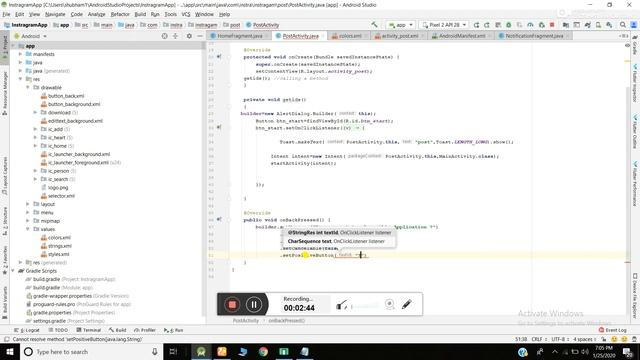The height and width of the screenshot is (360, 640).
Task: Open the Logcat tool window
Action: coord(27,330)
